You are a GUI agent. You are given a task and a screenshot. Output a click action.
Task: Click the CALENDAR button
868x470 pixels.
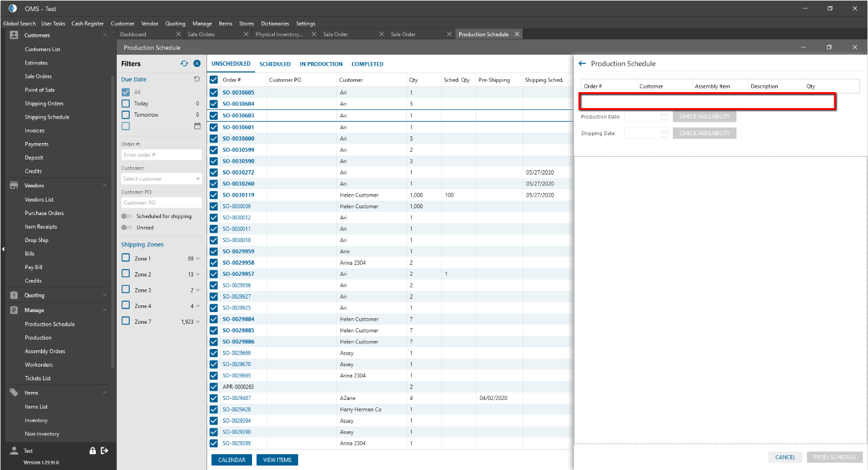(231, 460)
